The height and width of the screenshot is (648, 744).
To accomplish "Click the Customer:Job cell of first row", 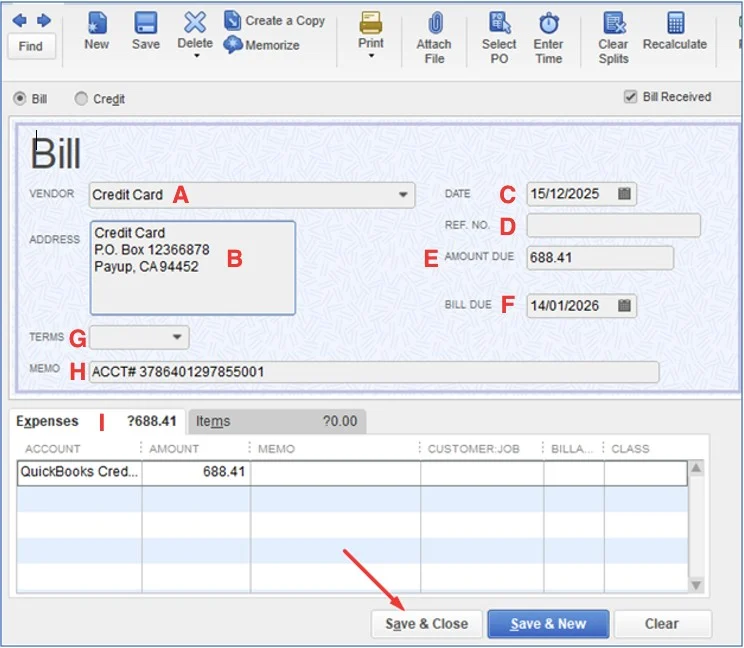I will (x=482, y=472).
